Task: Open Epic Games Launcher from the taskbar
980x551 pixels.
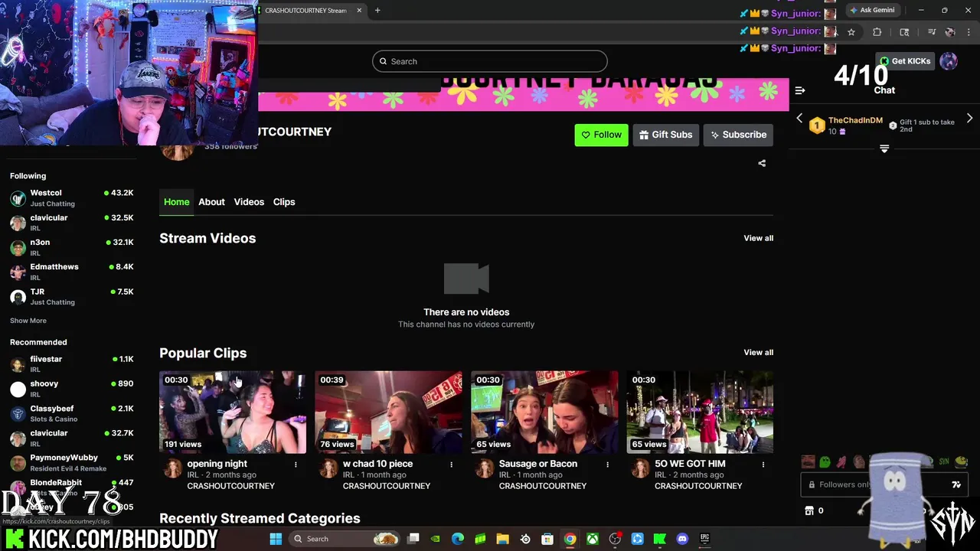Action: (704, 539)
